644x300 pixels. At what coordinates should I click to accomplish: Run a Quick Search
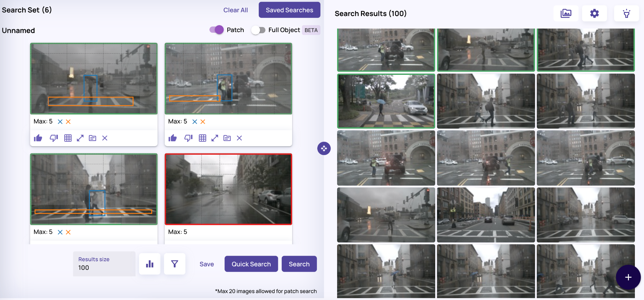pyautogui.click(x=251, y=264)
